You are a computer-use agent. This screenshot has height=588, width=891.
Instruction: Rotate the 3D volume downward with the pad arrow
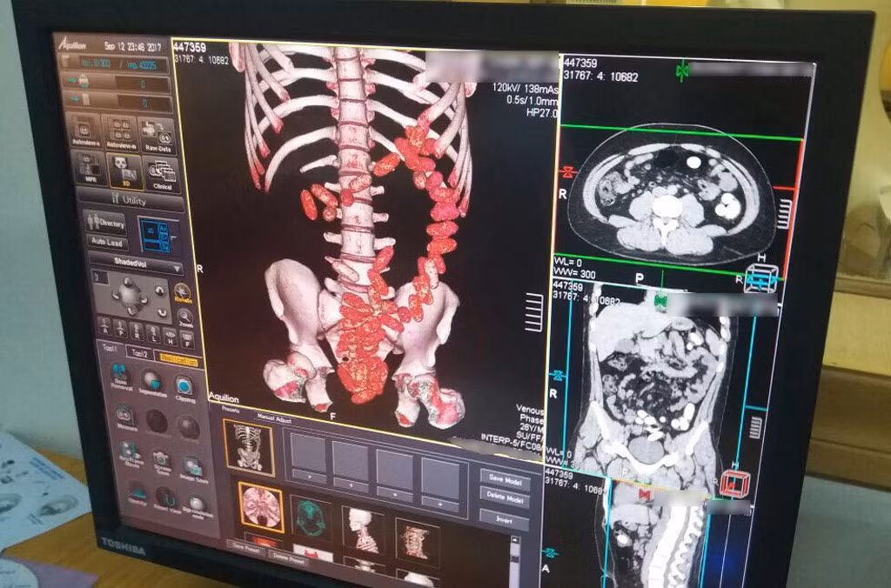tap(132, 311)
